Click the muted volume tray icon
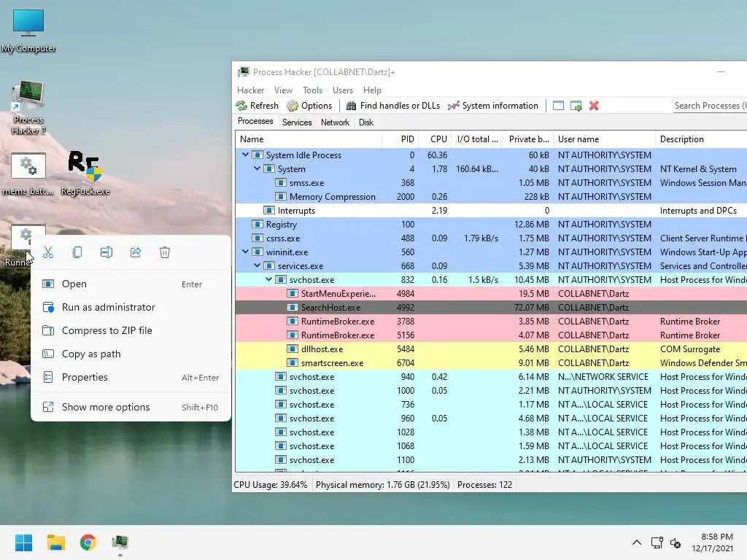Screen dimensions: 747x560 676,542
